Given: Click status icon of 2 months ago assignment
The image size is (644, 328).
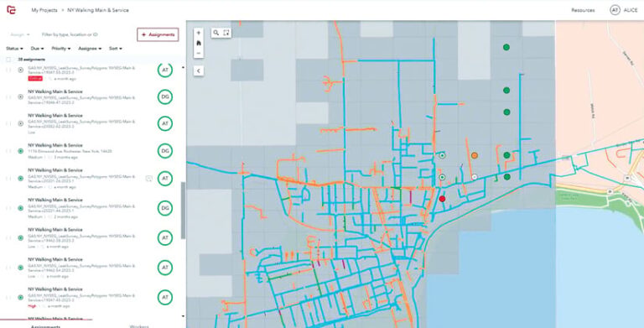Looking at the screenshot, I should (20, 208).
